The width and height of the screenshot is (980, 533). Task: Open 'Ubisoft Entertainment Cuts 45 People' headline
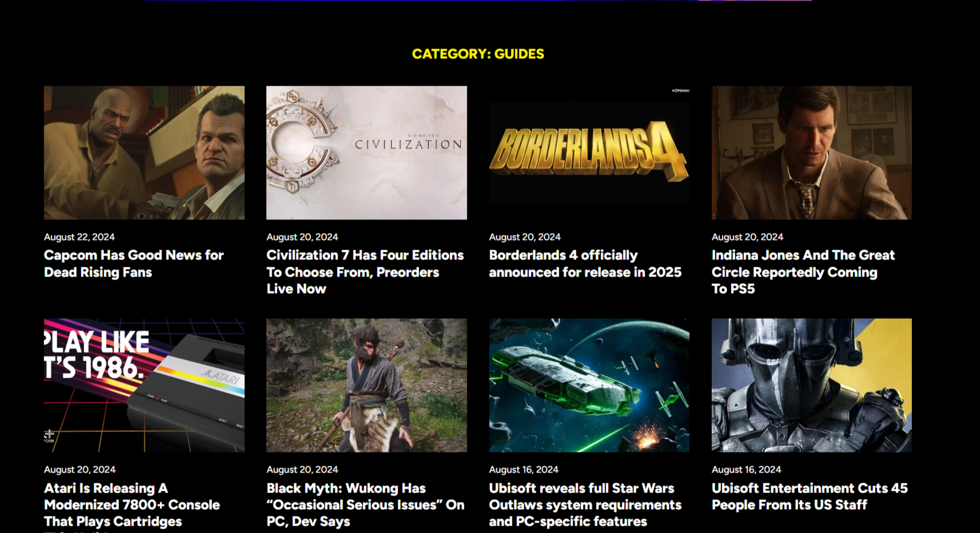tap(810, 496)
